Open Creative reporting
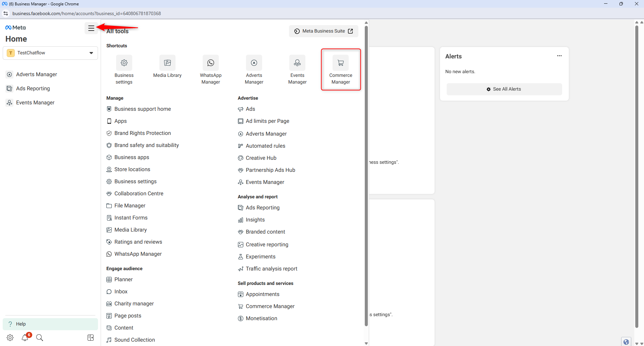 (x=263, y=245)
